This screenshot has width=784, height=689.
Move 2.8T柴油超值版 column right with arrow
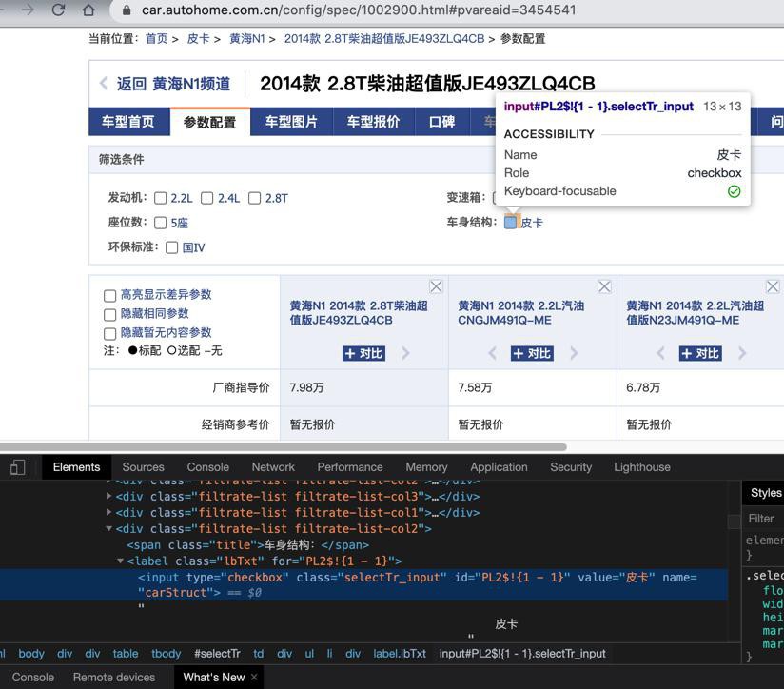(405, 353)
